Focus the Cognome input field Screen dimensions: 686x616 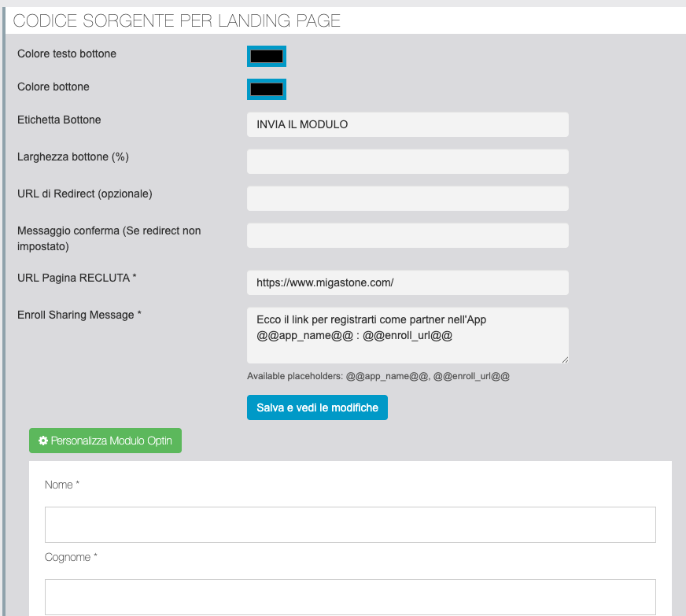pos(350,597)
